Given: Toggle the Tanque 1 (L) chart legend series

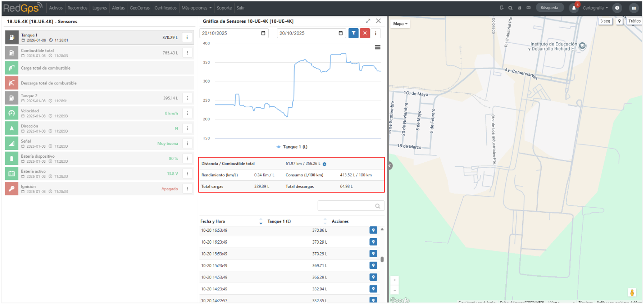Looking at the screenshot, I should (292, 147).
